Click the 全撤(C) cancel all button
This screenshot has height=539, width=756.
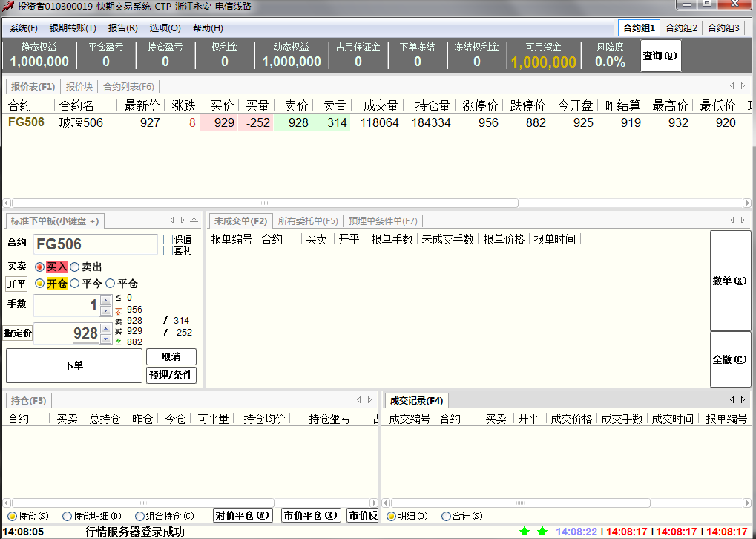pos(730,359)
